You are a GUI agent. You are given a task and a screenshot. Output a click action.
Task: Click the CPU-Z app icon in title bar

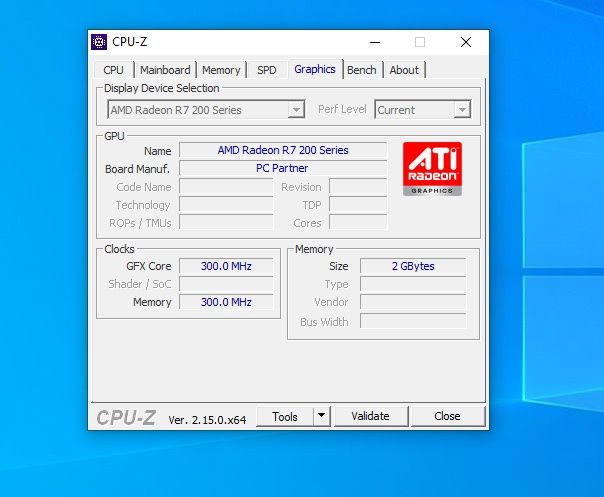point(99,42)
